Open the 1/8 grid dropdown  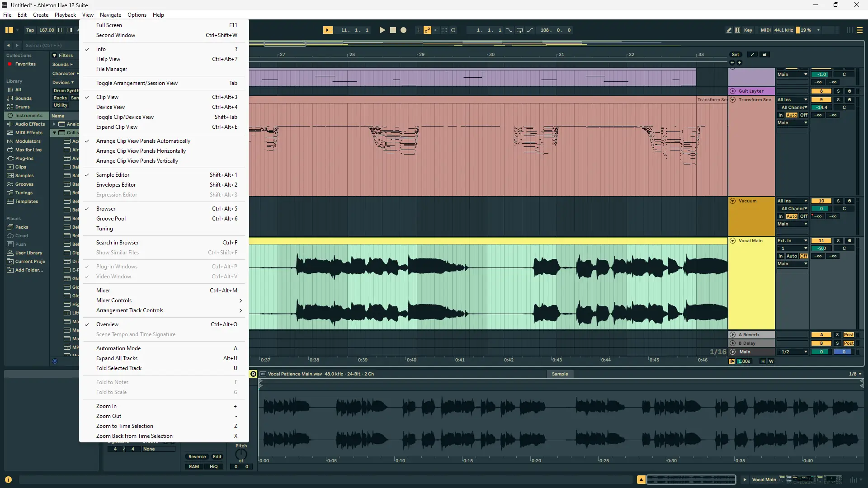click(x=855, y=374)
